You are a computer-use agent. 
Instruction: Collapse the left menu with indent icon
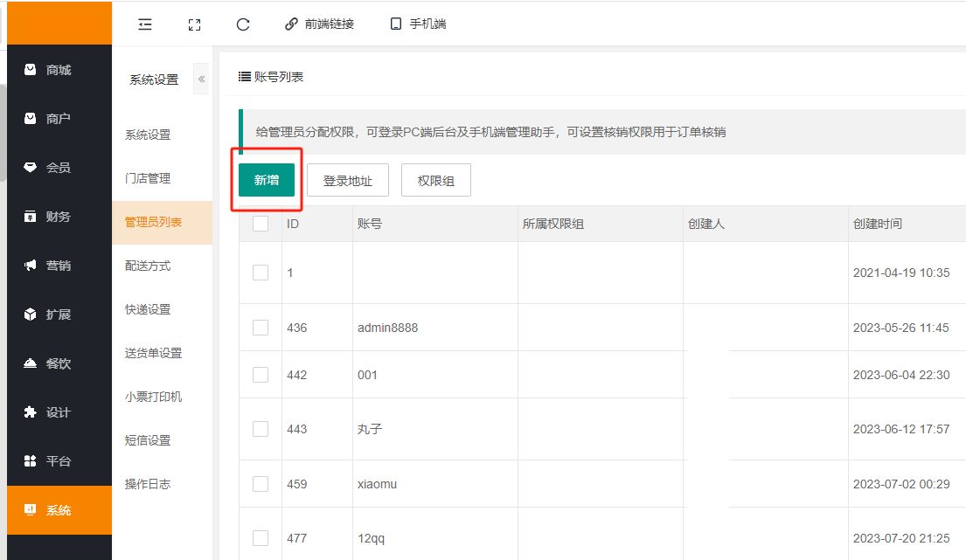tap(145, 24)
